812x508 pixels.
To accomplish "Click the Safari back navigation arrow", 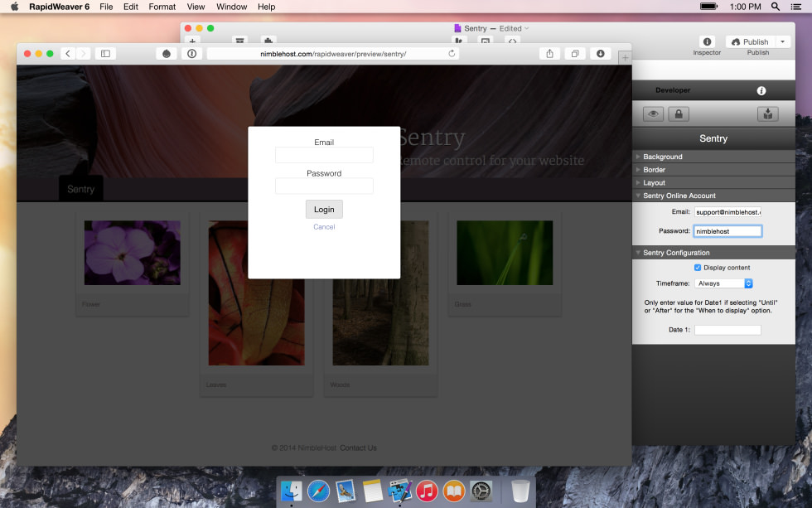I will coord(68,53).
